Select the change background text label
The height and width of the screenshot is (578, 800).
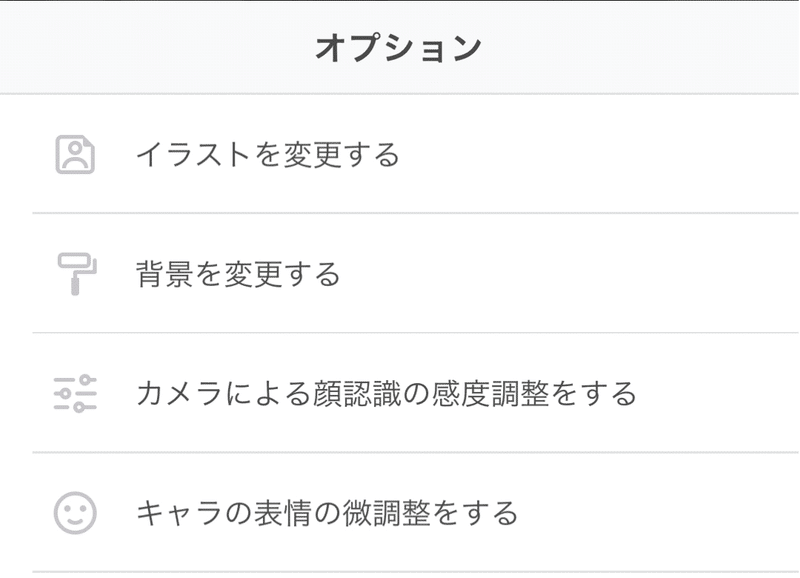(x=238, y=274)
